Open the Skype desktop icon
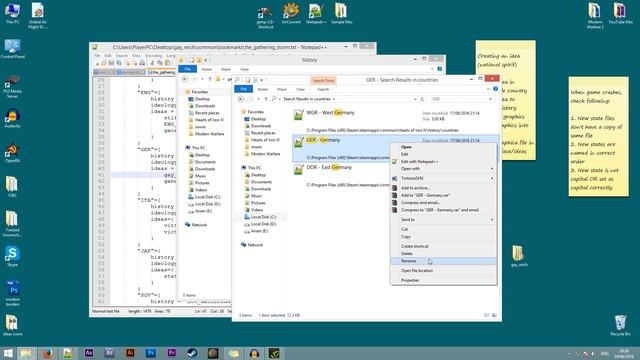The height and width of the screenshot is (360, 640). (x=12, y=256)
